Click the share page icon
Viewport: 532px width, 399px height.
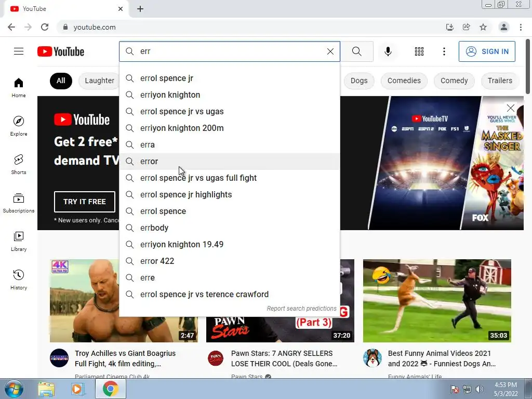[x=466, y=27]
